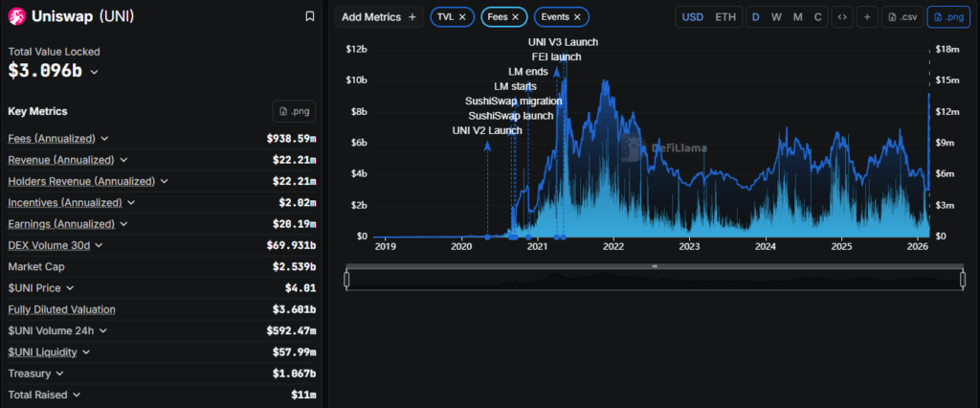This screenshot has width=980, height=408.
Task: Download chart image as .png
Action: pyautogui.click(x=948, y=17)
